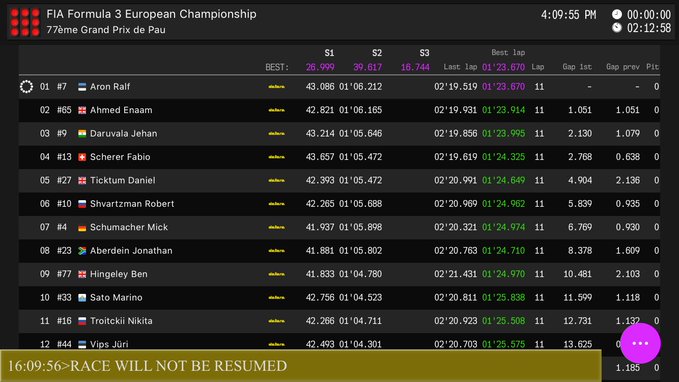This screenshot has height=382, width=679.
Task: Click the flag icon next to Daruvala Jehan
Action: click(x=82, y=133)
